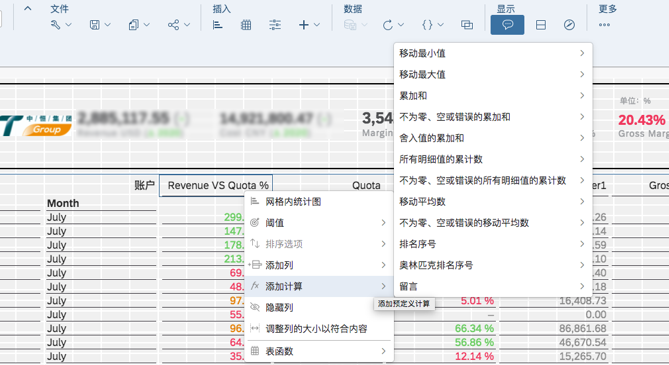Choose 移动最大值 calculation
The image size is (669, 365).
(493, 74)
